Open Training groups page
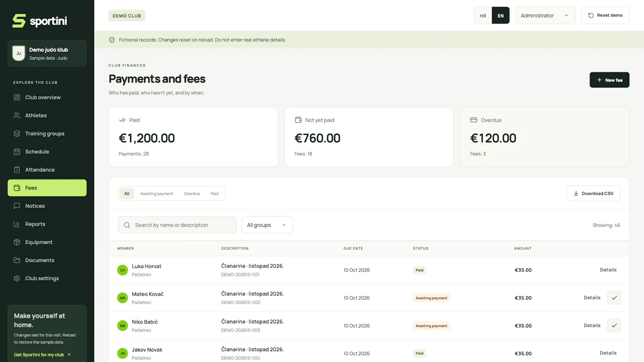644x362 pixels. (47, 134)
